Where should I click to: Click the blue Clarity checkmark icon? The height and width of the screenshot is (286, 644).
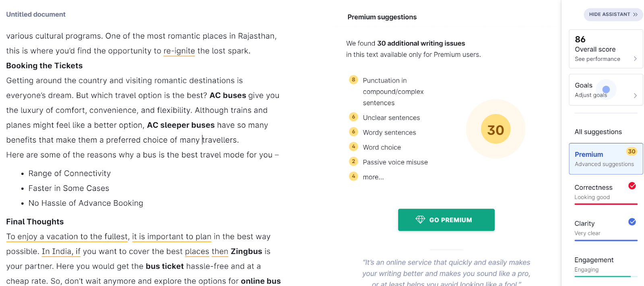632,222
